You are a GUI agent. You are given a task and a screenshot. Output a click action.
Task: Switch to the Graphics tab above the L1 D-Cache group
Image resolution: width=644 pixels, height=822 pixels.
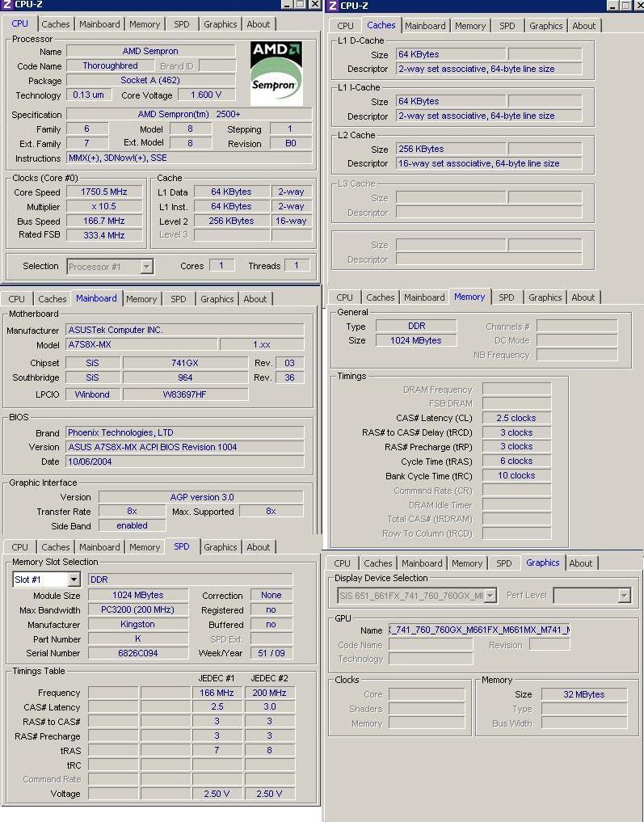coord(545,26)
